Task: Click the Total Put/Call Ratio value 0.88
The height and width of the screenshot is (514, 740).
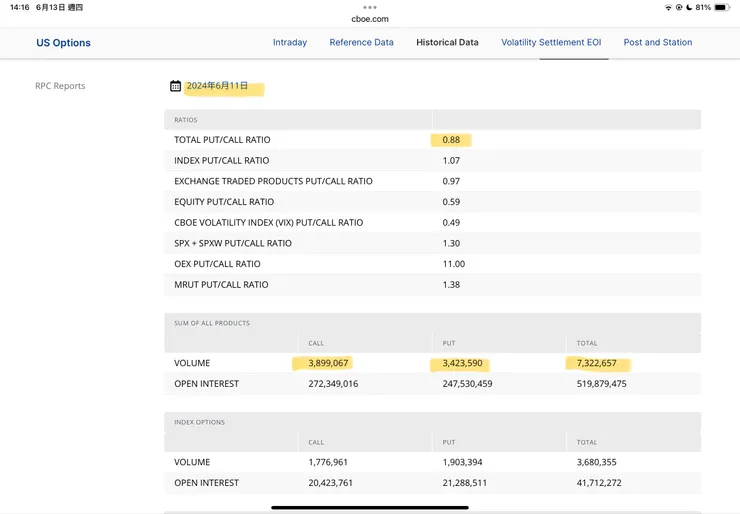Action: (451, 140)
